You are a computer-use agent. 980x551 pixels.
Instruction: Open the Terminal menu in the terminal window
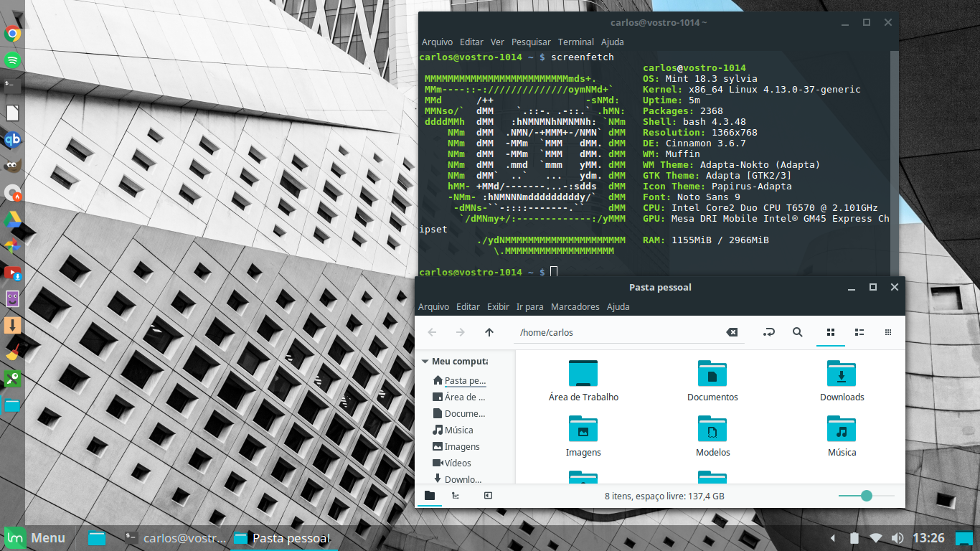(x=576, y=42)
